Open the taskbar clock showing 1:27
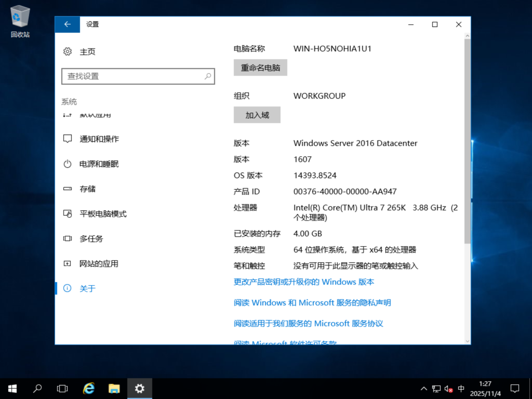Viewport: 532px width, 399px height. 485,389
